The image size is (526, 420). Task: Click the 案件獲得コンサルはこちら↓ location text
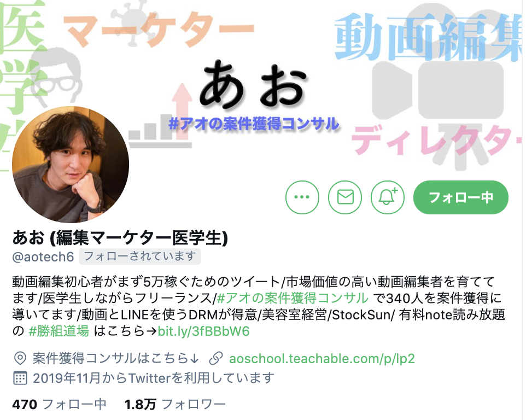pyautogui.click(x=116, y=359)
